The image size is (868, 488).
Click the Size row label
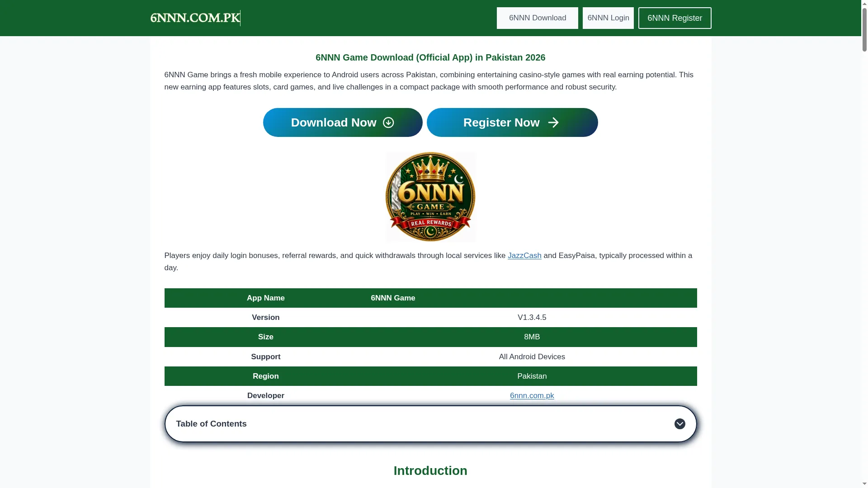[266, 337]
